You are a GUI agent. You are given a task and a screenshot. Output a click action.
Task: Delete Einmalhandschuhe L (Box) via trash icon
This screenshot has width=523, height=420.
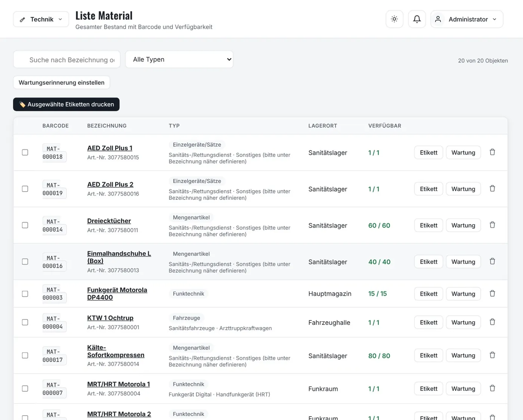coord(492,261)
